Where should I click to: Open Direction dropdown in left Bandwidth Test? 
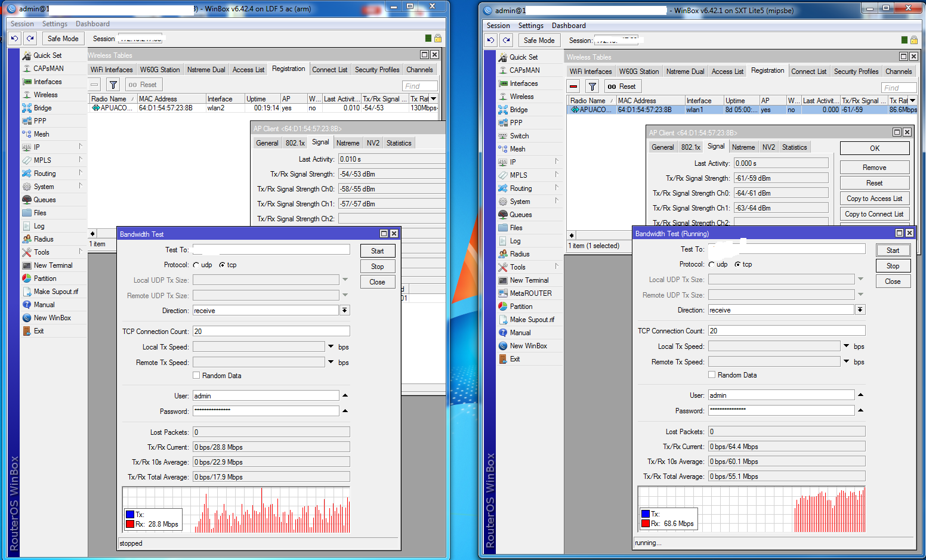(344, 311)
